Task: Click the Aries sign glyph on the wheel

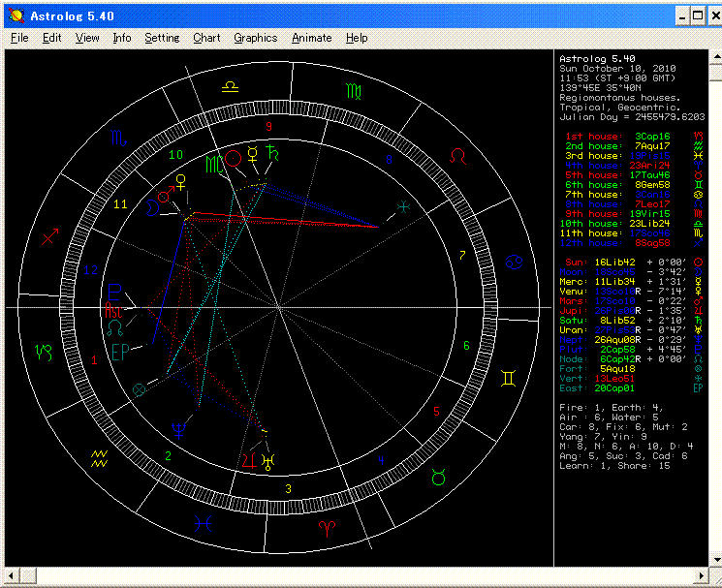Action: tap(328, 527)
